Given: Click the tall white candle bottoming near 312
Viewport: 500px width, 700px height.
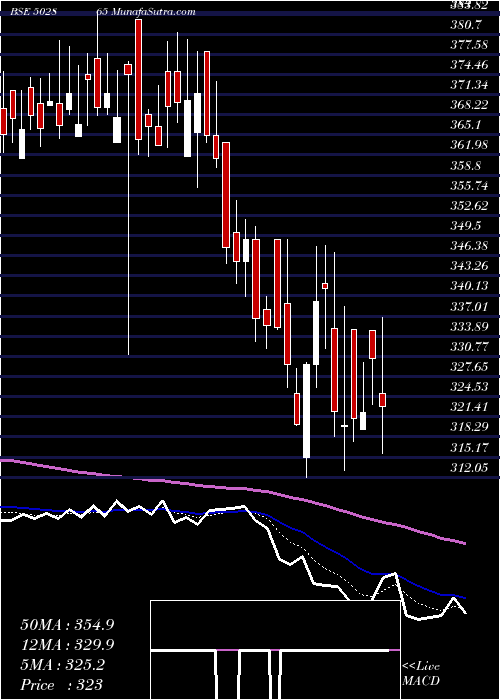Looking at the screenshot, I should (306, 411).
